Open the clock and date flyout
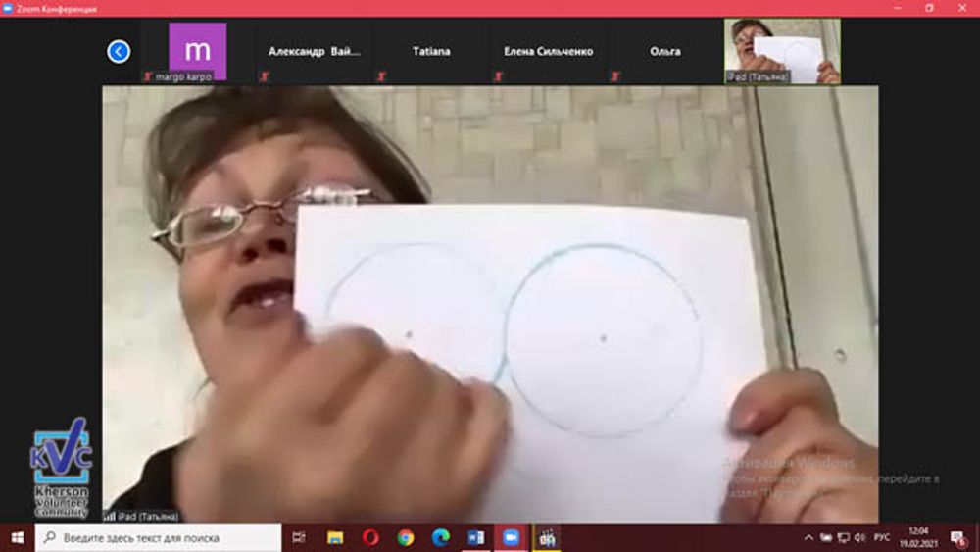 coord(918,537)
